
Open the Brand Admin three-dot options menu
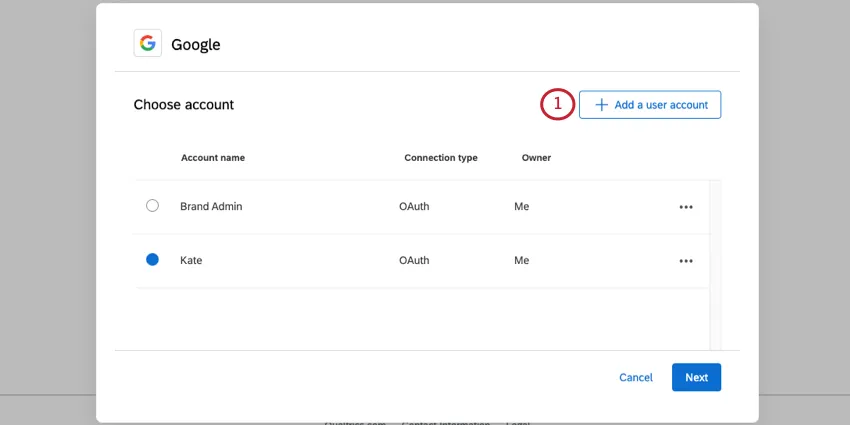pyautogui.click(x=686, y=207)
